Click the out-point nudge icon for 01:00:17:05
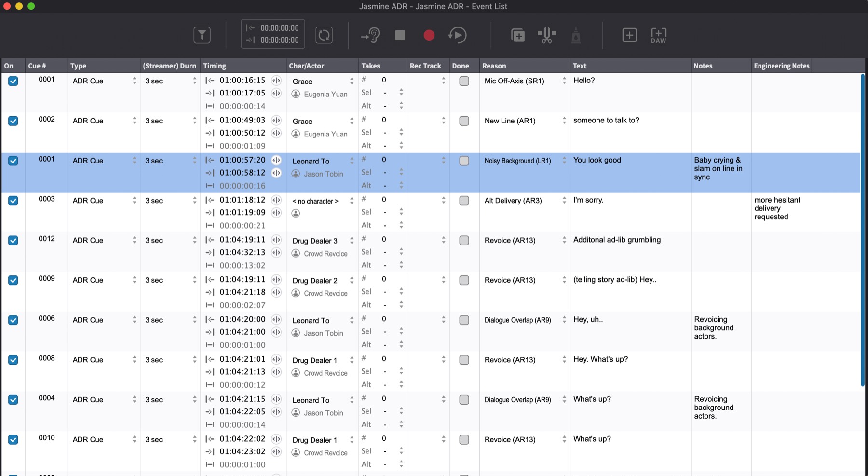 coord(276,93)
